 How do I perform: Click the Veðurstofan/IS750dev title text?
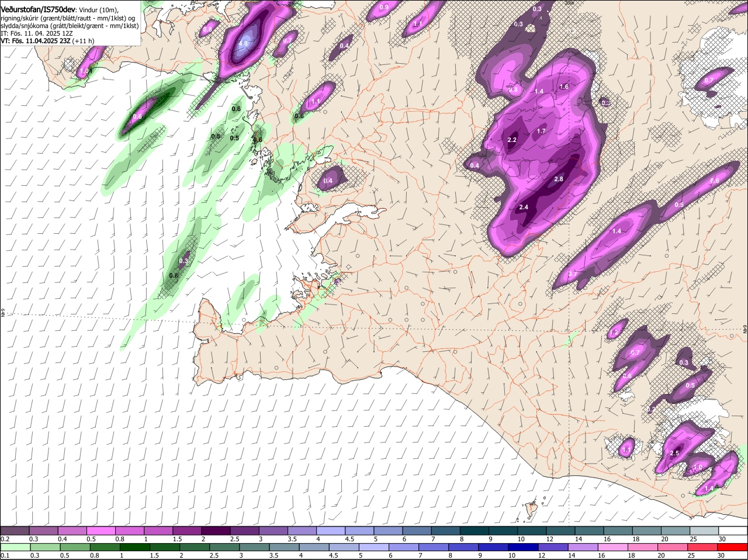38,9
